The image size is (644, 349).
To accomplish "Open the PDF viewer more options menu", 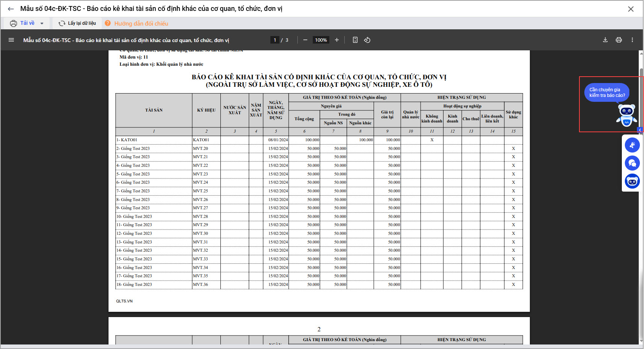I will (632, 40).
